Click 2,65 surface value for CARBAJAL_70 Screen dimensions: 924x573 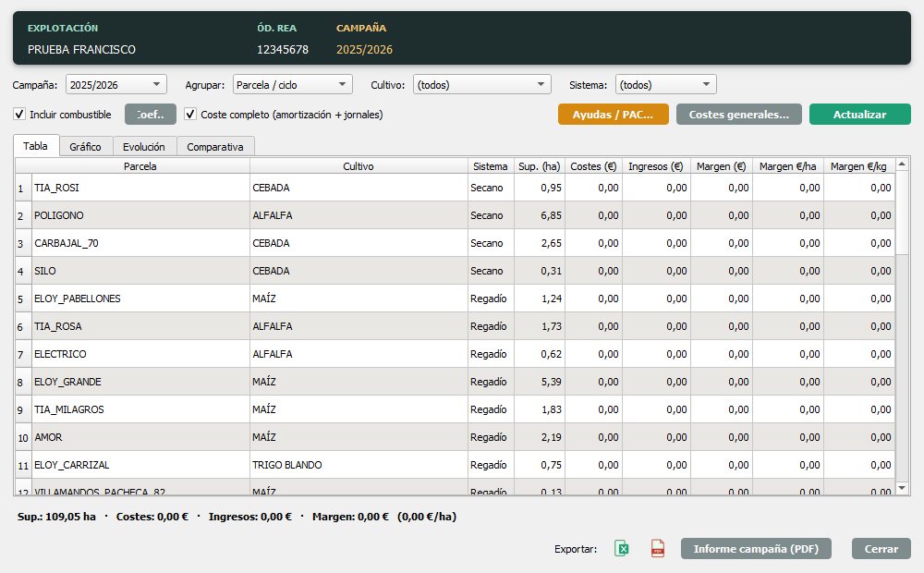[x=540, y=243]
